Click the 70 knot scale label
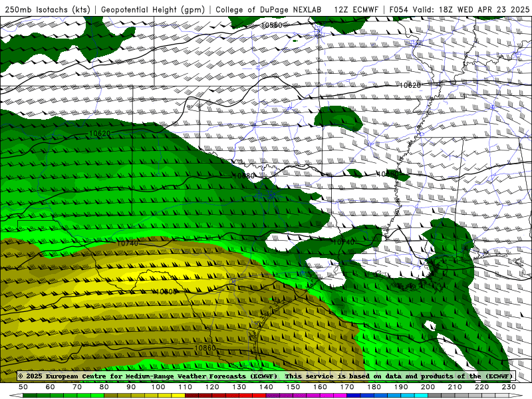Viewport: 532px width, 399px height. coord(77,387)
